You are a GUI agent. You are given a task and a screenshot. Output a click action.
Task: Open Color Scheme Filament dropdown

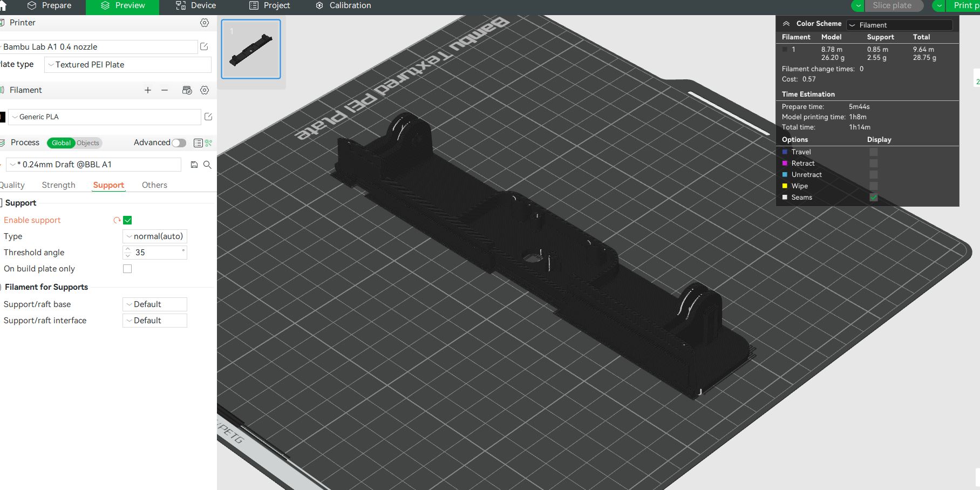point(899,25)
